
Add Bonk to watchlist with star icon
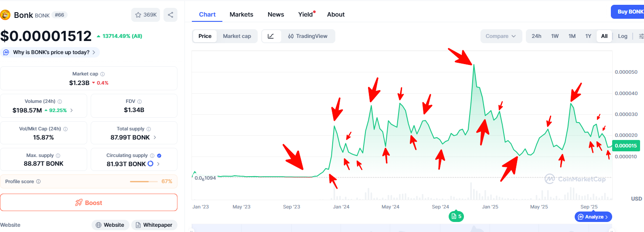(x=146, y=15)
